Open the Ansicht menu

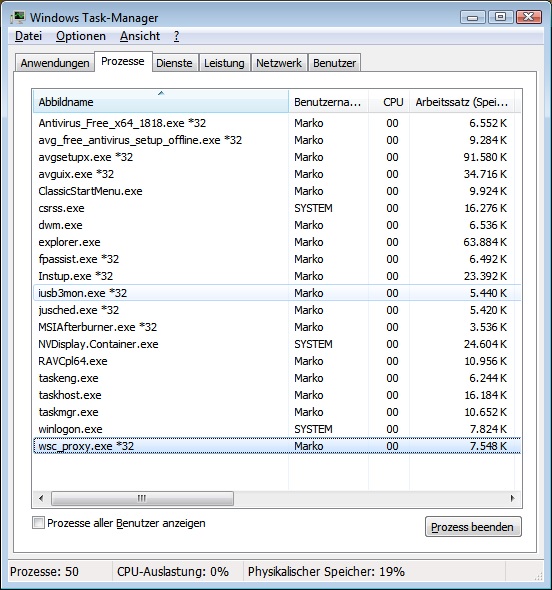tap(140, 36)
